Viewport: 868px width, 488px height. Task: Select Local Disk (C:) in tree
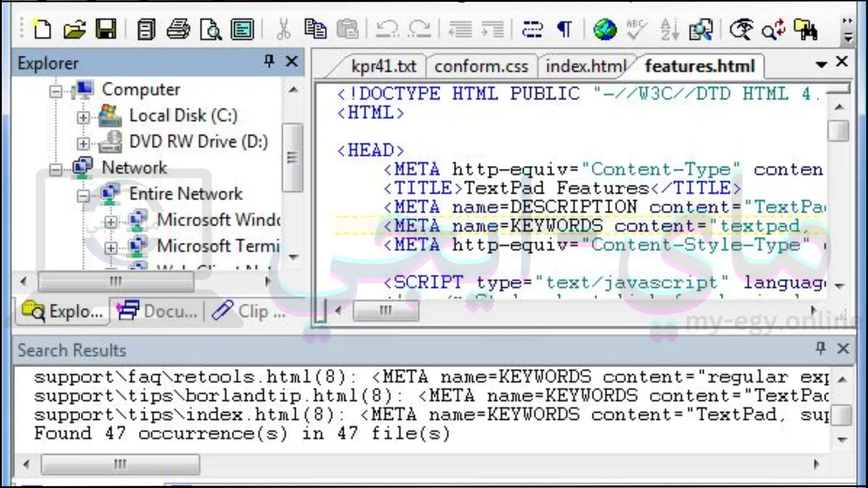click(183, 116)
